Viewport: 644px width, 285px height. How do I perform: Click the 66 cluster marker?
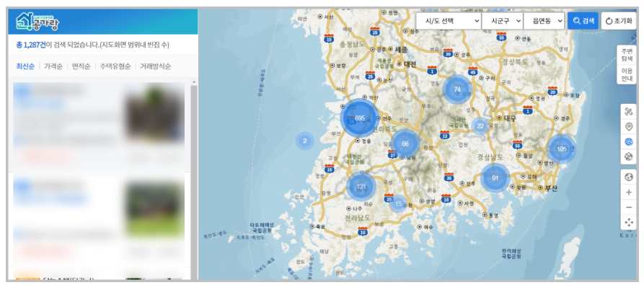[405, 144]
